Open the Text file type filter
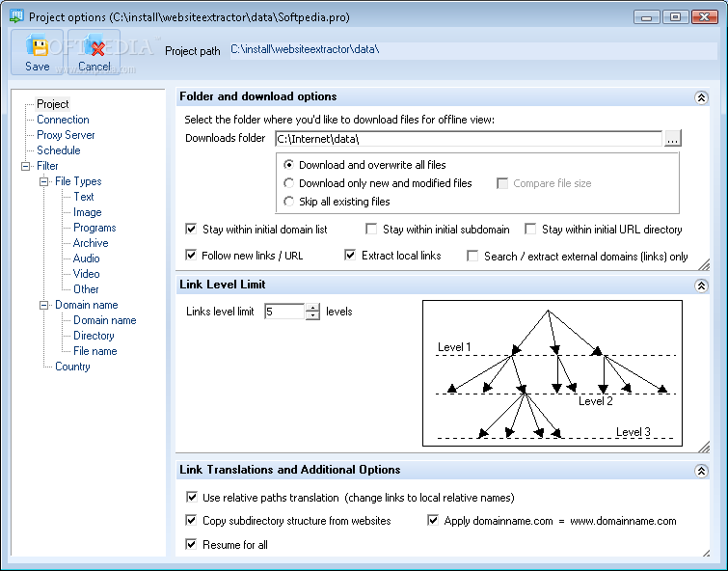 click(84, 197)
